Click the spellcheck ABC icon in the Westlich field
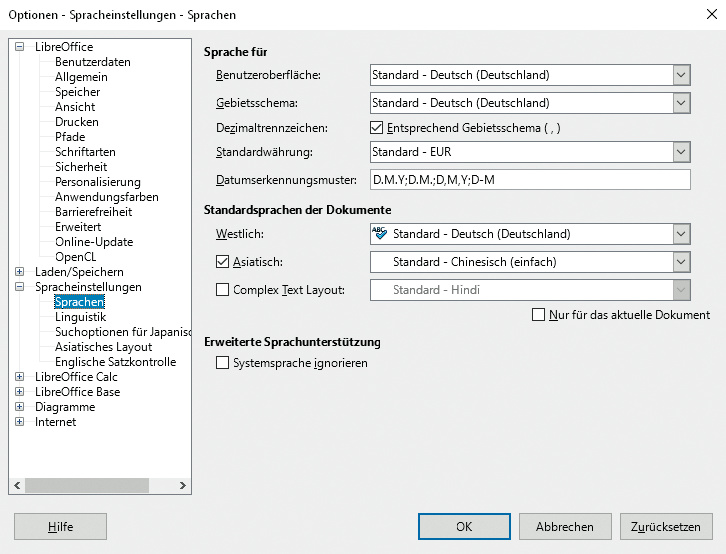 tap(379, 233)
